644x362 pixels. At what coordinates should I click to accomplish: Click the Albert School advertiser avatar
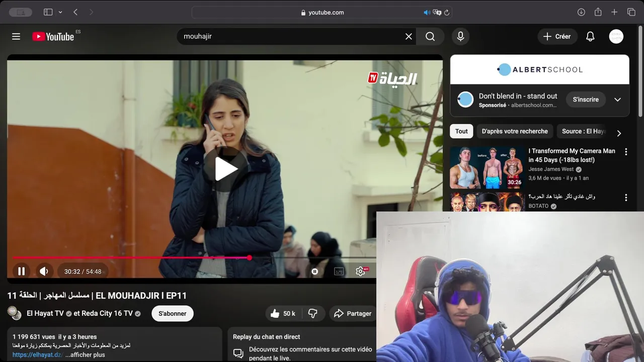point(465,100)
